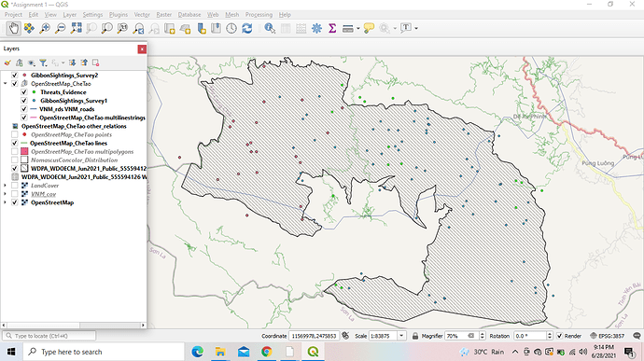Enable the LandCover layer checkbox
Image resolution: width=644 pixels, height=361 pixels.
(15, 186)
